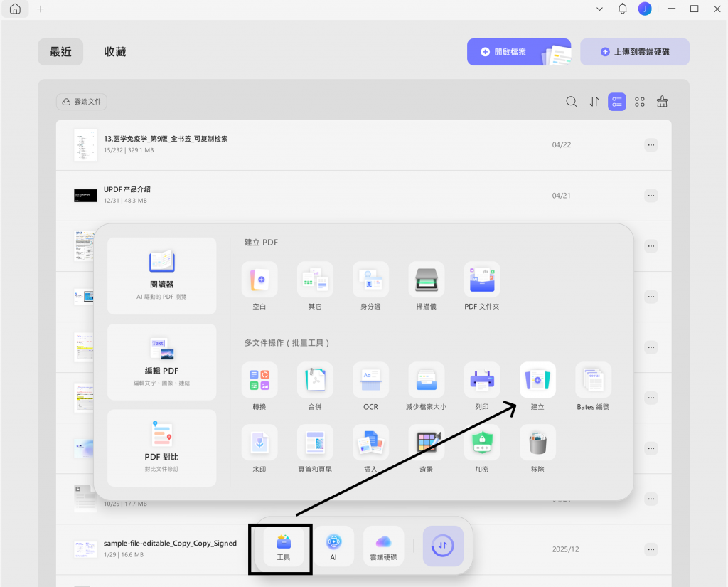The height and width of the screenshot is (587, 728).
Task: Open the sort order options
Action: tap(594, 102)
